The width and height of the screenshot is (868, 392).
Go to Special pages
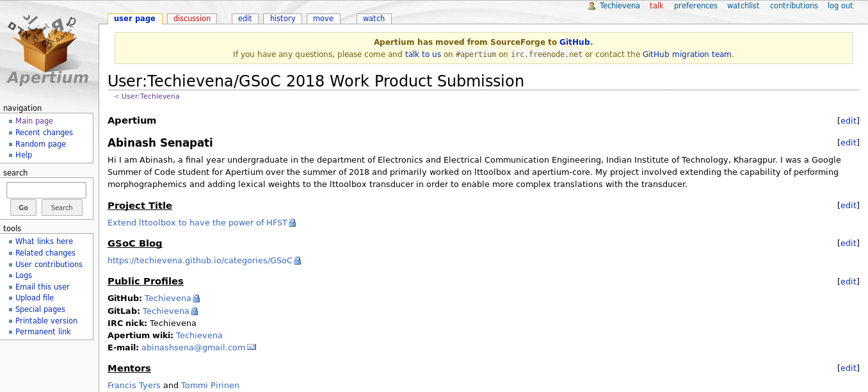(x=40, y=309)
